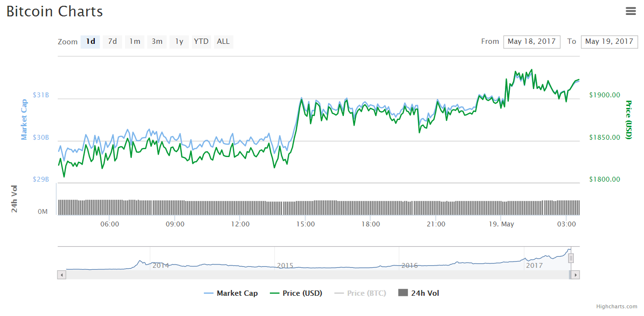Select the ALL zoom range
The width and height of the screenshot is (644, 316).
pos(223,41)
